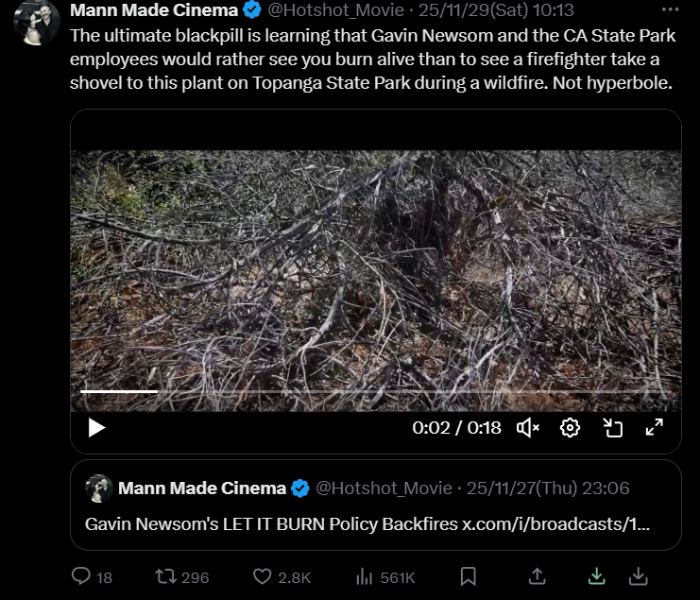Share the post via share icon
Viewport: 700px width, 600px height.
tap(538, 576)
